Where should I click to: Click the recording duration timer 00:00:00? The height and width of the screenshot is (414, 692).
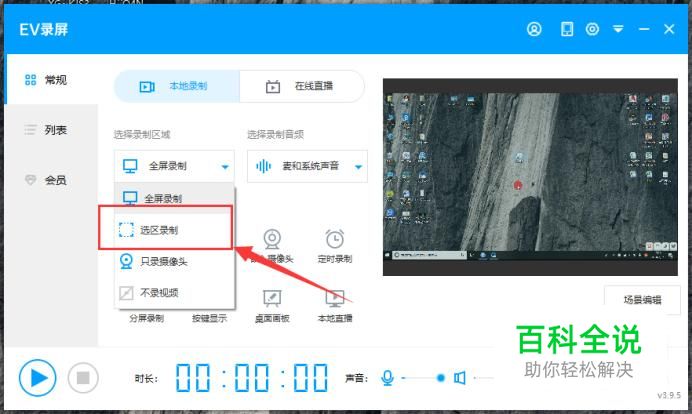pos(252,378)
